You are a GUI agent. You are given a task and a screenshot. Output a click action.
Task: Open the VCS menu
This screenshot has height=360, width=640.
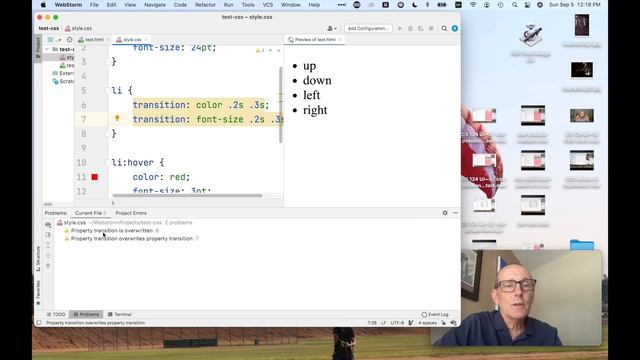[268, 5]
